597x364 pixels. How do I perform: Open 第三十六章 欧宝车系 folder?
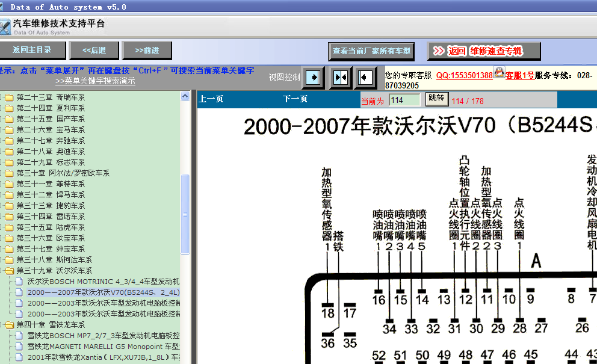51,238
